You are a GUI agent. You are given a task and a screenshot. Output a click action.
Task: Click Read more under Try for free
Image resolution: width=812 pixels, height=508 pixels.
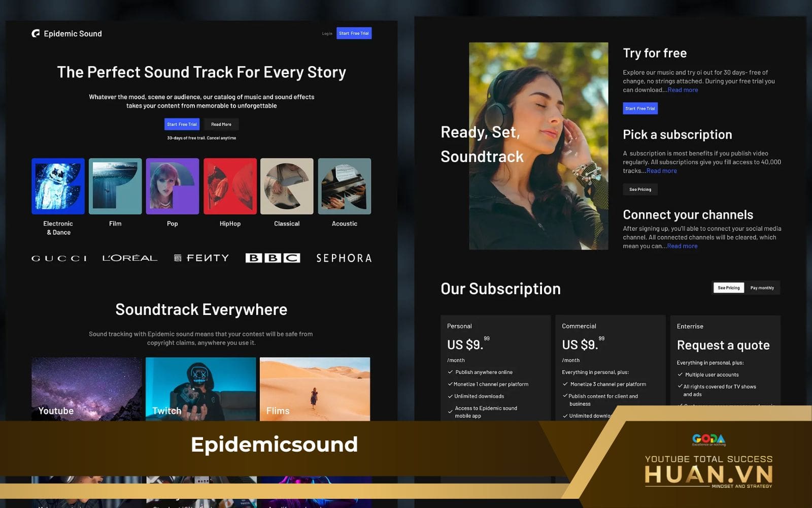click(x=683, y=90)
